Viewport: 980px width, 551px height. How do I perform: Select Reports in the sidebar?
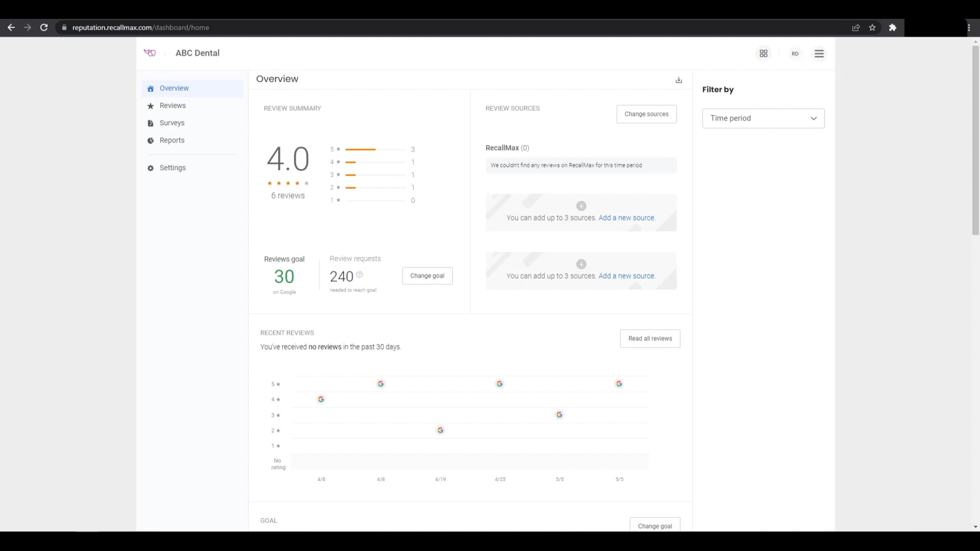coord(172,140)
